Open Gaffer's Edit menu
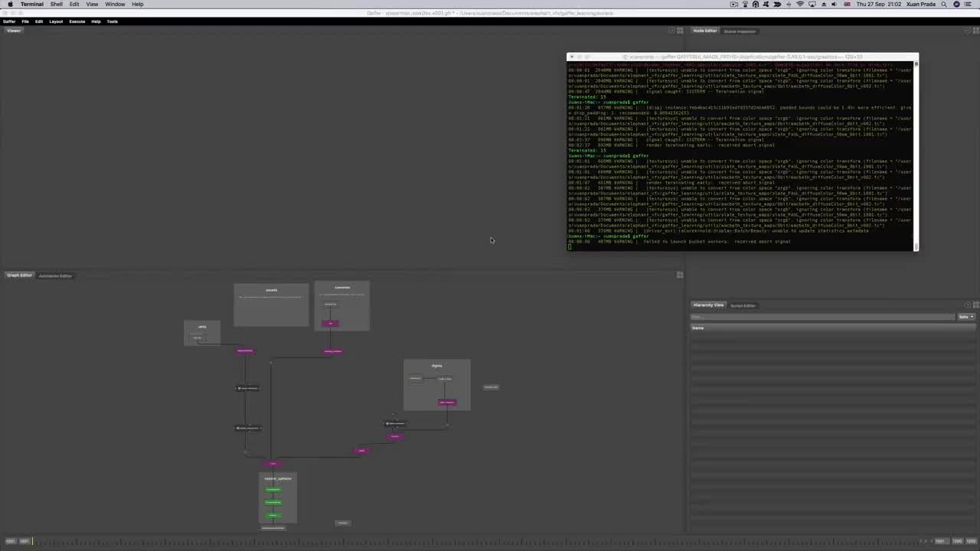This screenshot has width=980, height=551. [39, 21]
